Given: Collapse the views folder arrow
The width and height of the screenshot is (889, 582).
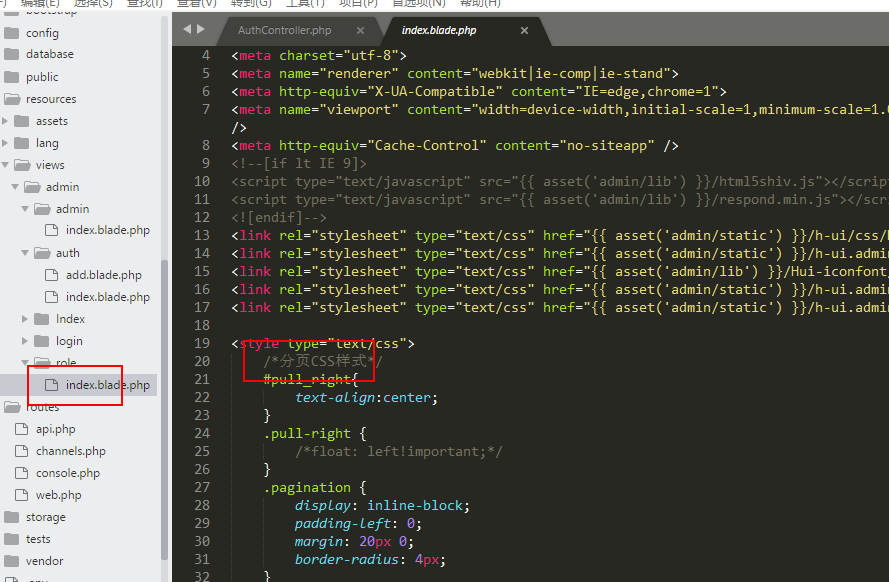Looking at the screenshot, I should [x=6, y=165].
